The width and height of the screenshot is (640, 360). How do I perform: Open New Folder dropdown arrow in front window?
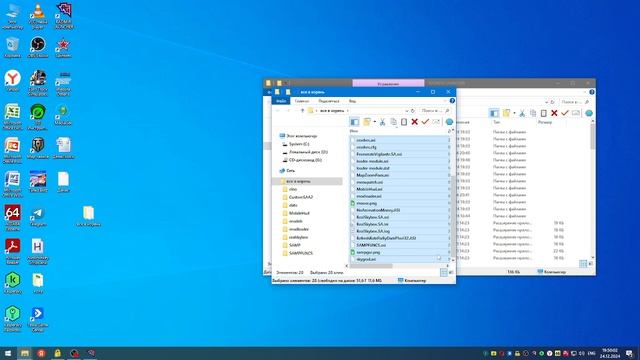375,122
